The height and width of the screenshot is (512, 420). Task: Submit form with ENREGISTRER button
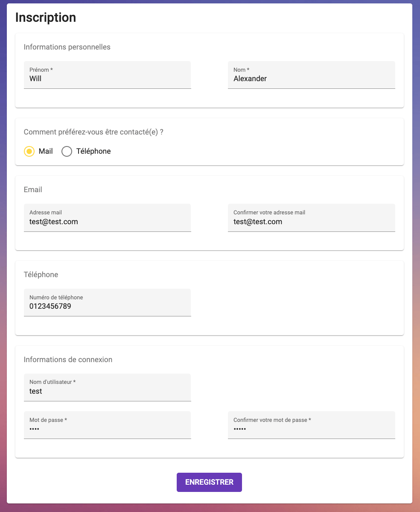pyautogui.click(x=209, y=482)
